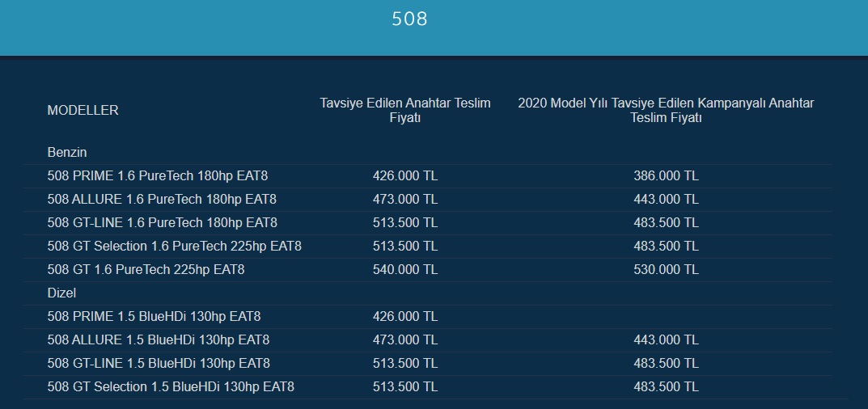Select 483.500 TL campaign price of GT-LINE BlueHDi
868x409 pixels.
666,363
